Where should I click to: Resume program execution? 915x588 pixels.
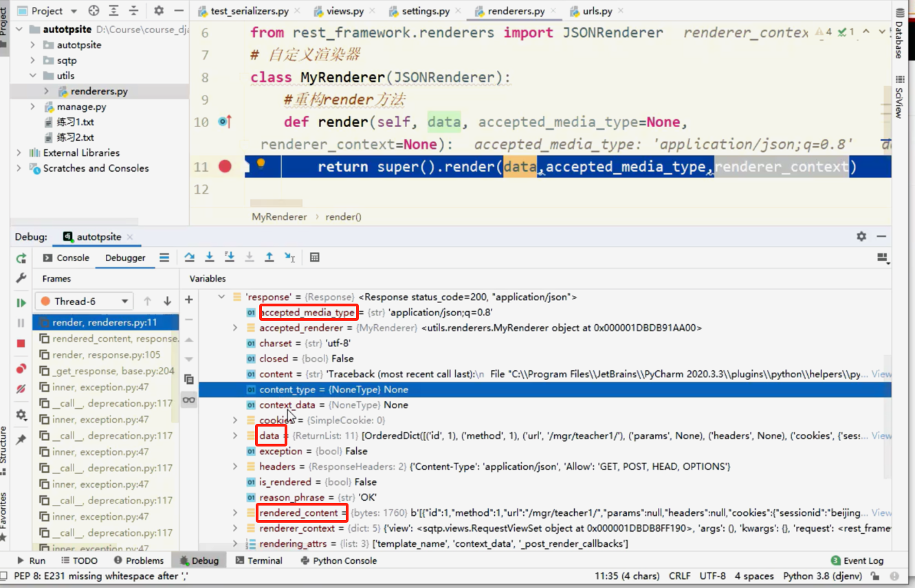point(21,303)
